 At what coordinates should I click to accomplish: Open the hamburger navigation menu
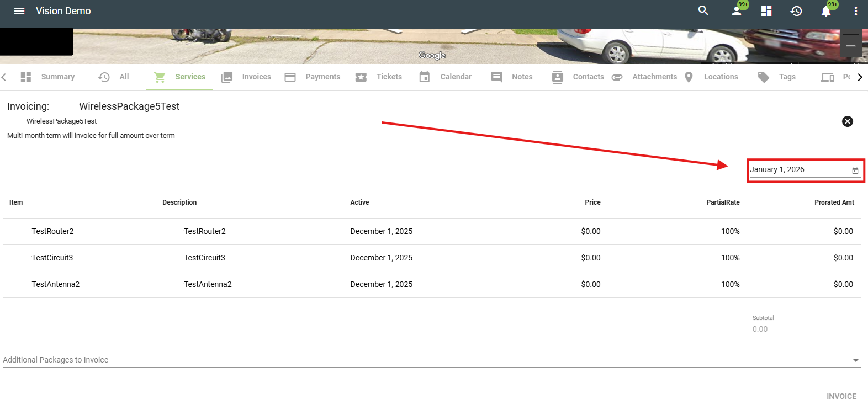point(19,11)
